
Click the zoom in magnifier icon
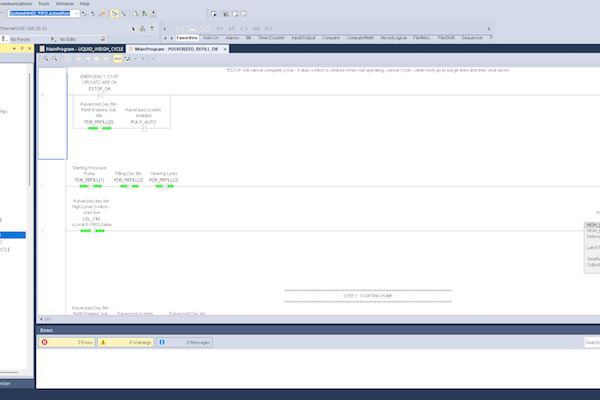[x=46, y=59]
